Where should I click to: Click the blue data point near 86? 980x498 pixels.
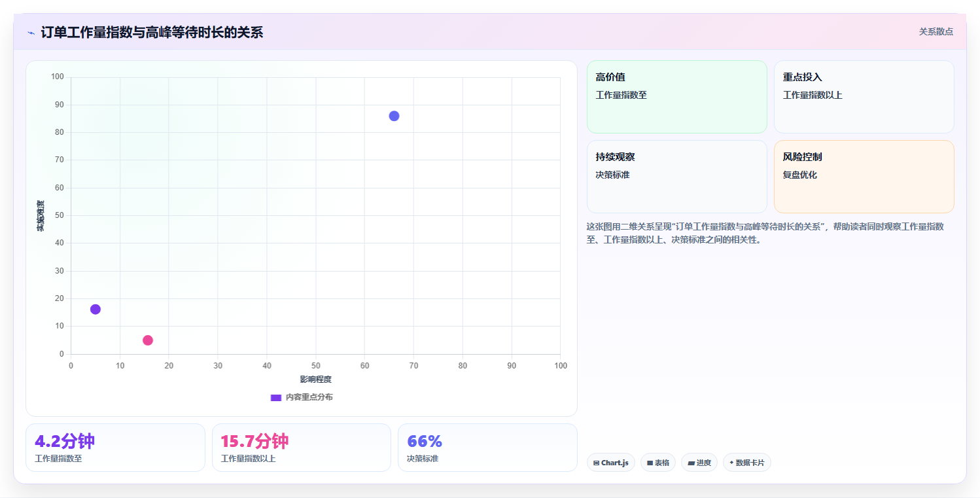coord(394,116)
